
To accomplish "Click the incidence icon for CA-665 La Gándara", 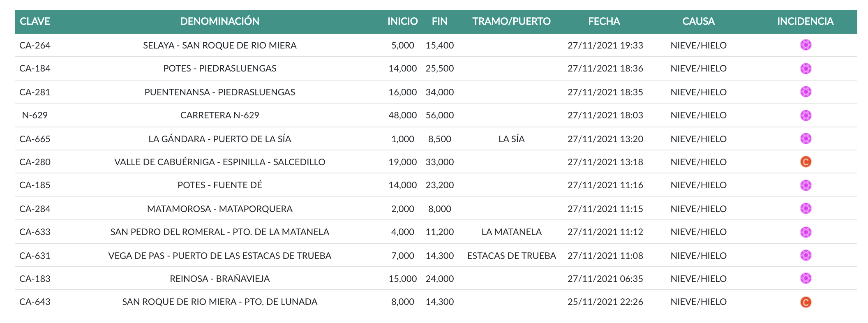I will [x=806, y=138].
